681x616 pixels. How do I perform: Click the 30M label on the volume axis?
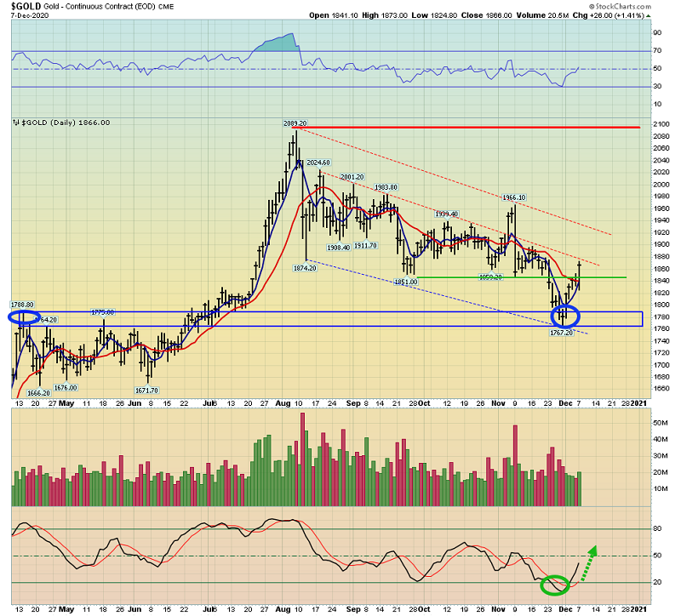pos(661,456)
